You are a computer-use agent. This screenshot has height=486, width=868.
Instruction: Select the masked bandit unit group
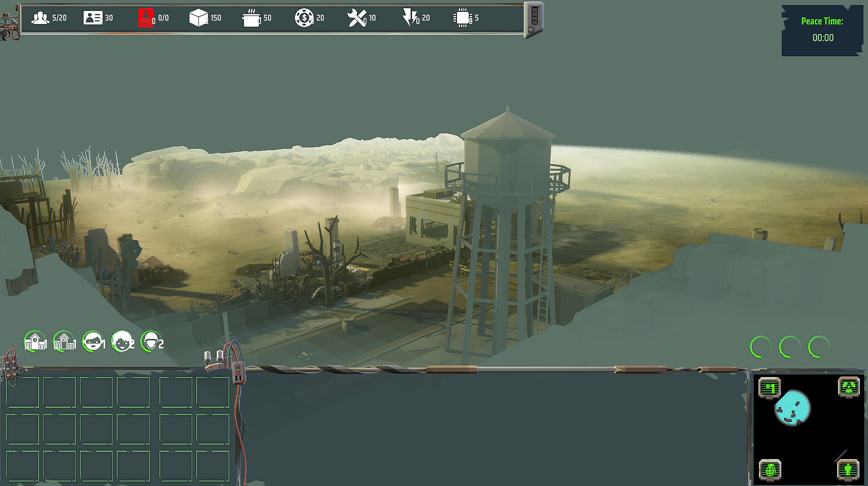coord(93,341)
